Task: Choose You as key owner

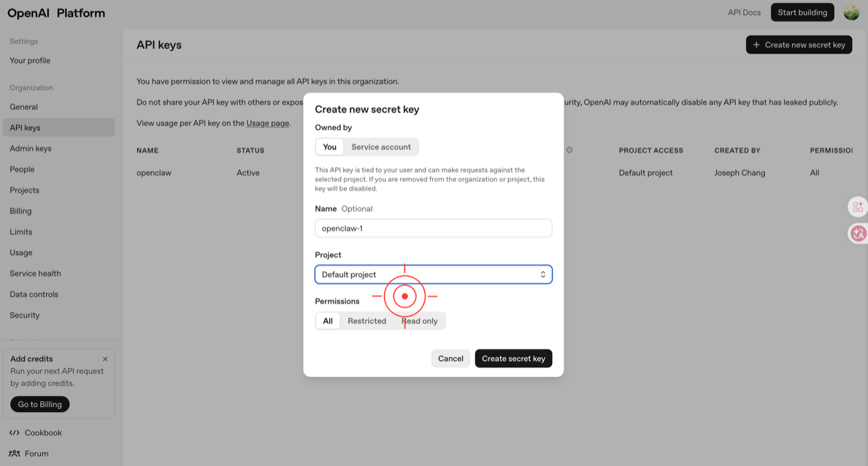Action: tap(329, 147)
